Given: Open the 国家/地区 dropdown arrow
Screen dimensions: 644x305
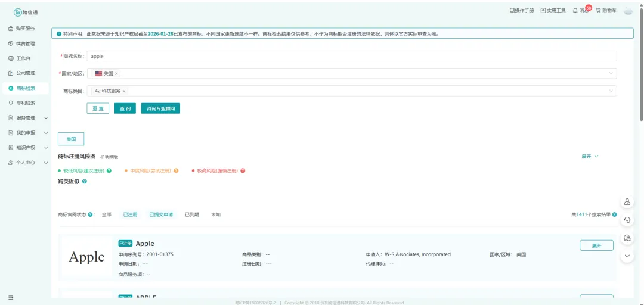Looking at the screenshot, I should [x=611, y=73].
